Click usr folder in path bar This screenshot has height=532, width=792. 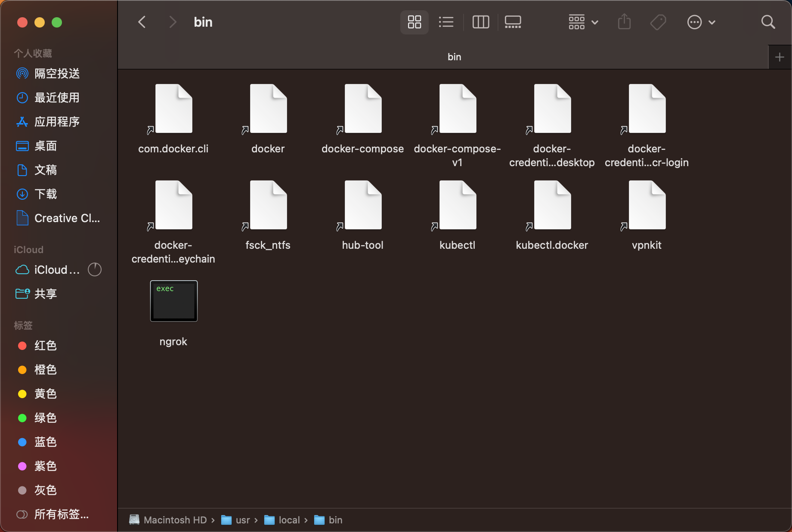235,520
